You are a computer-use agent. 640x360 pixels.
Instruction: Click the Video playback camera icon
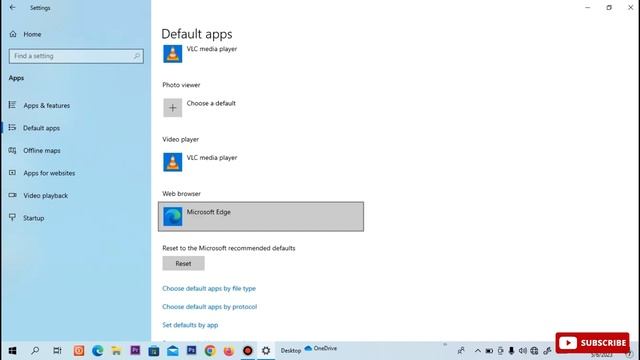coord(12,195)
